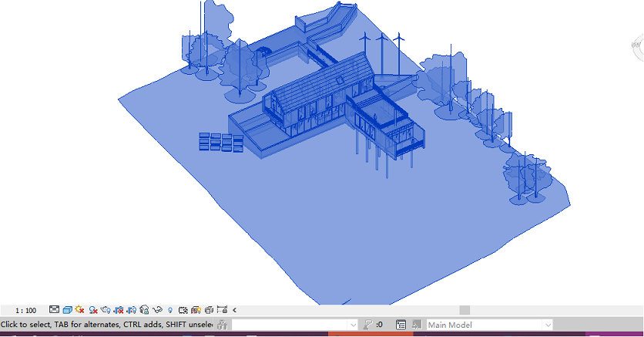Click Highlight Displacement Sets icon
Viewport: 644px width, 337px height.
coord(209,310)
